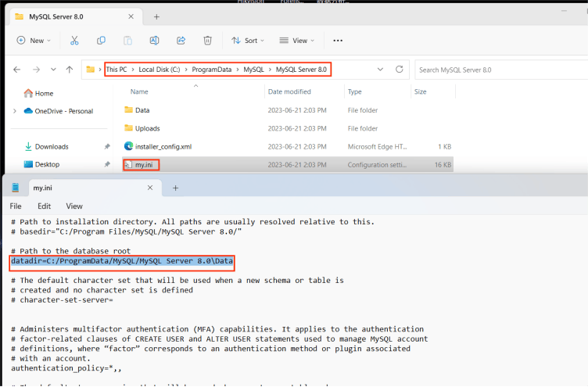Click the Uploads folder icon
Screen dimensions: 588x387
coord(128,128)
